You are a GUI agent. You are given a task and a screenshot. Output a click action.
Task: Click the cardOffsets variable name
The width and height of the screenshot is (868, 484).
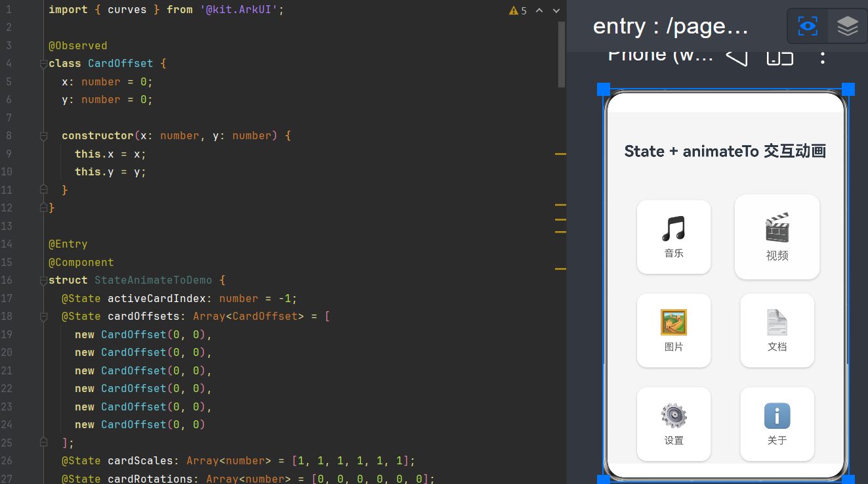[x=144, y=317]
